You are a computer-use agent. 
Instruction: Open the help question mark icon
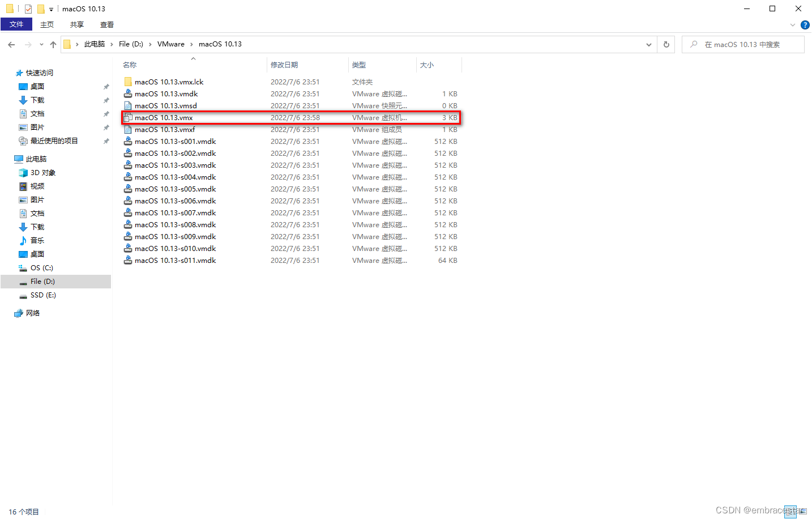805,25
